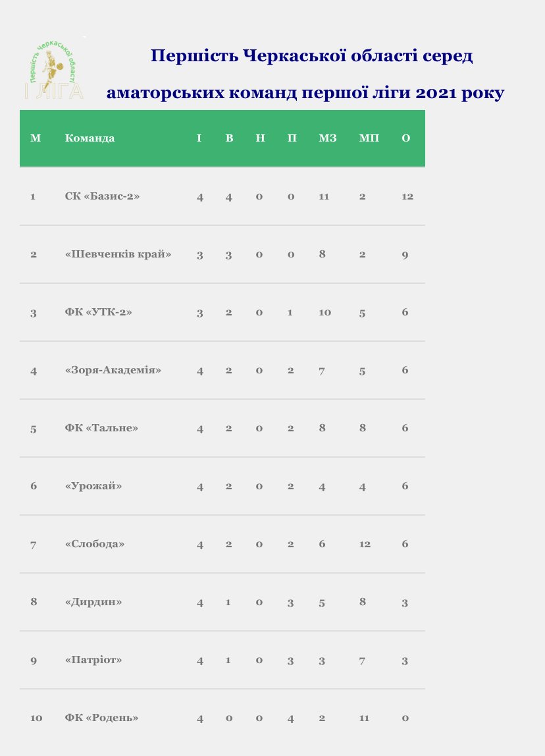Screen dimensions: 545x756
Task: Click the М position column header
Action: (x=36, y=138)
